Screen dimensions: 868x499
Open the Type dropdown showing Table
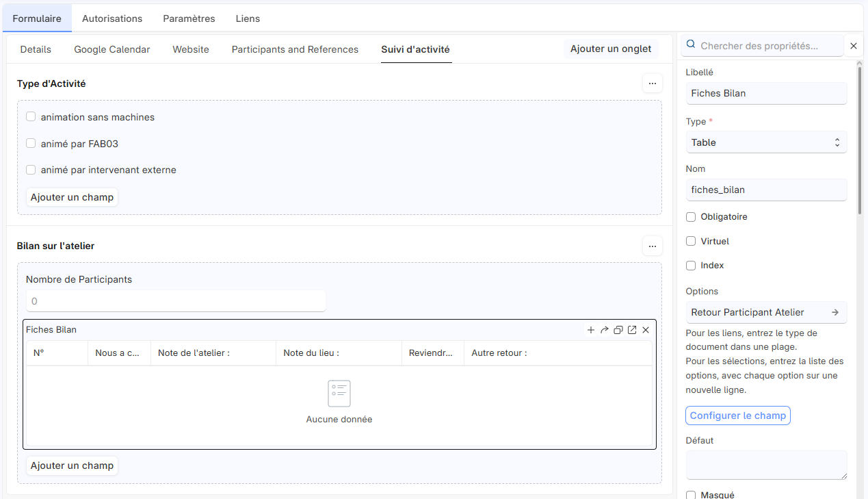click(766, 142)
